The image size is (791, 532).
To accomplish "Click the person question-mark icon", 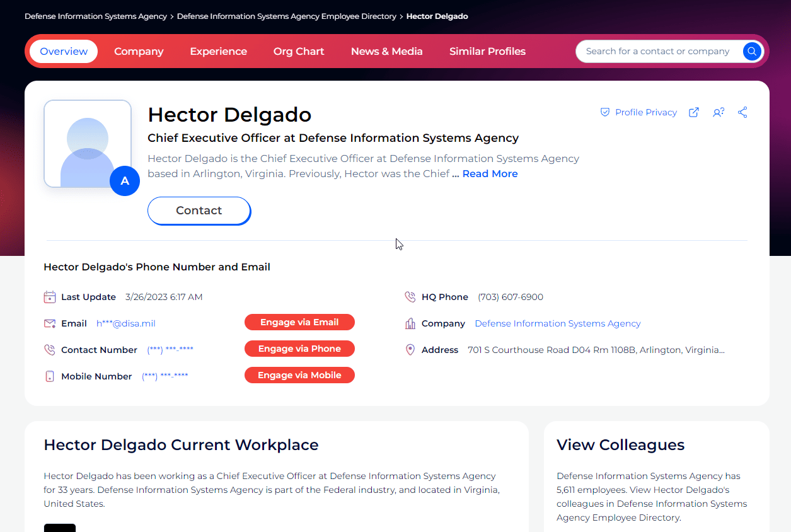I will (719, 112).
